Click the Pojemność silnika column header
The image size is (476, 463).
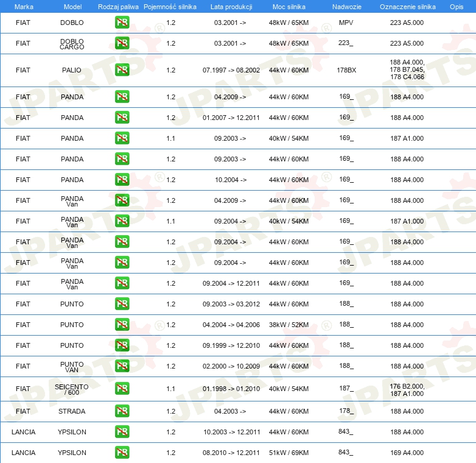(x=170, y=7)
